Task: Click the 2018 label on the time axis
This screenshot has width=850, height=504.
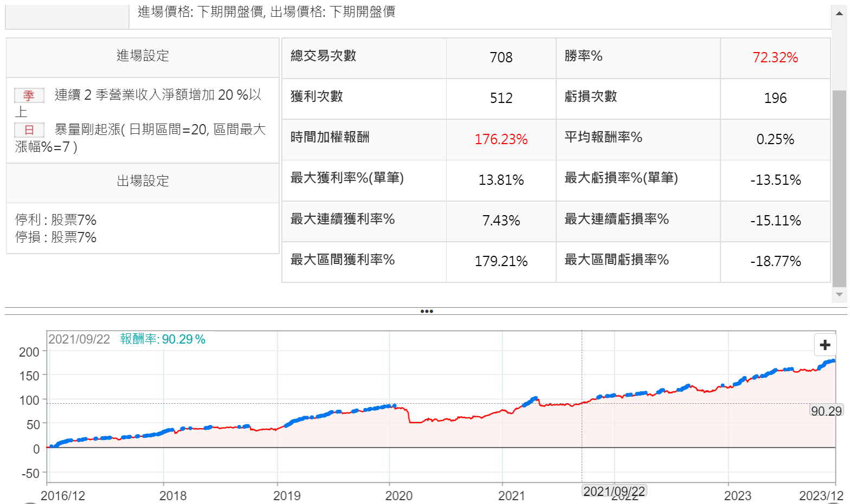Action: [173, 495]
